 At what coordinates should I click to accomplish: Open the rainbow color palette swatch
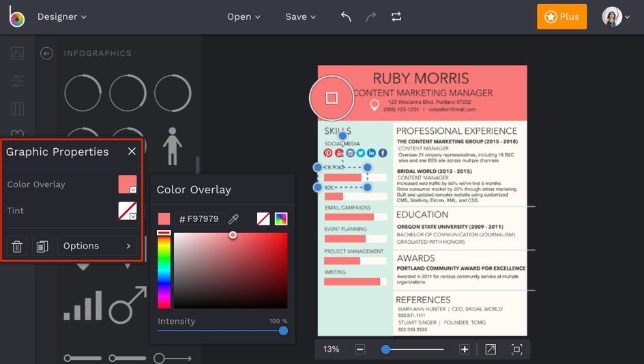click(281, 219)
